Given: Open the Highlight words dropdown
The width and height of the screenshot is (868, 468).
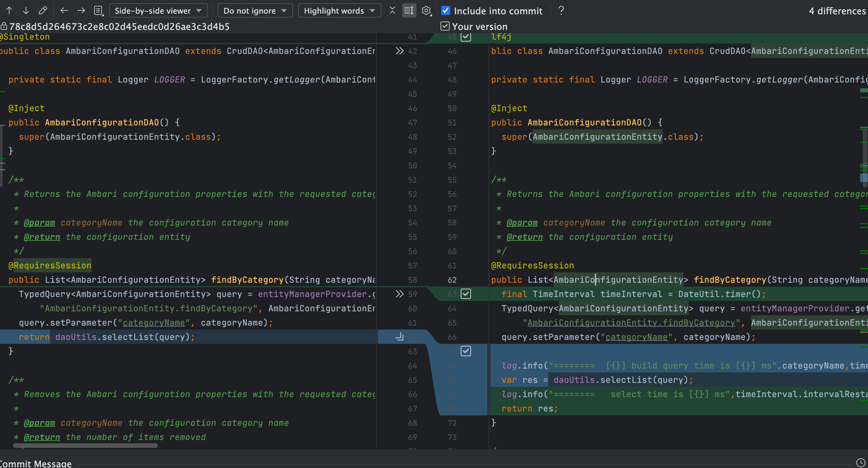Looking at the screenshot, I should 339,10.
